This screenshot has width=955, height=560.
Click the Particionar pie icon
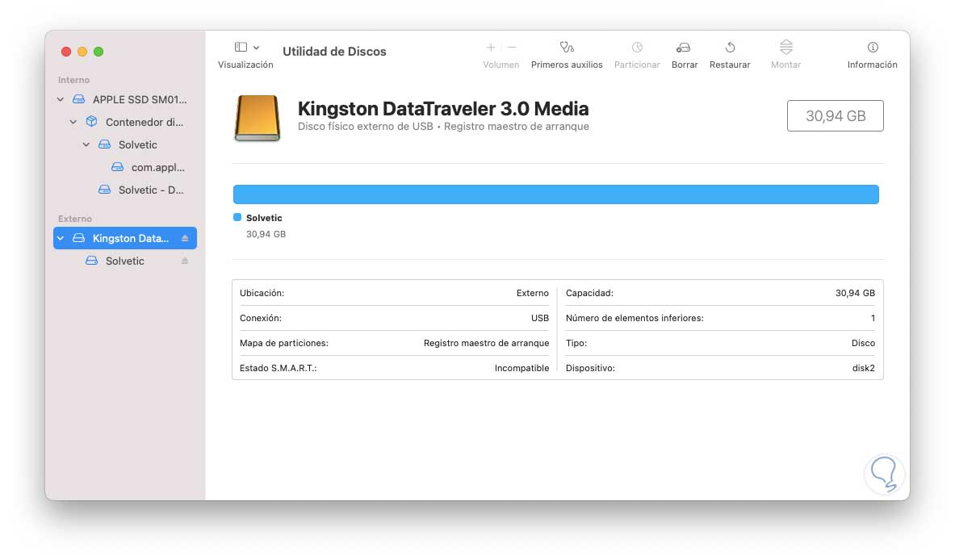pyautogui.click(x=637, y=47)
